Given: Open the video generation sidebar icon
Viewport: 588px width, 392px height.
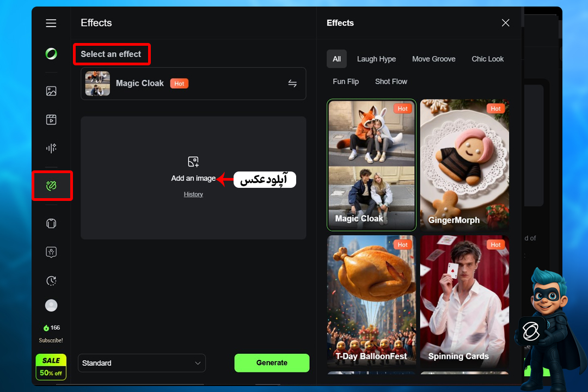Looking at the screenshot, I should (x=51, y=120).
